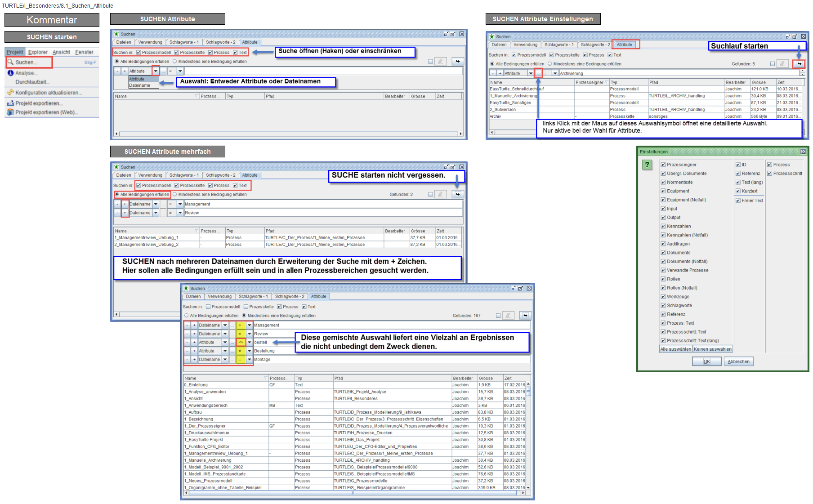Click the minus button on the bestell row

click(x=187, y=343)
